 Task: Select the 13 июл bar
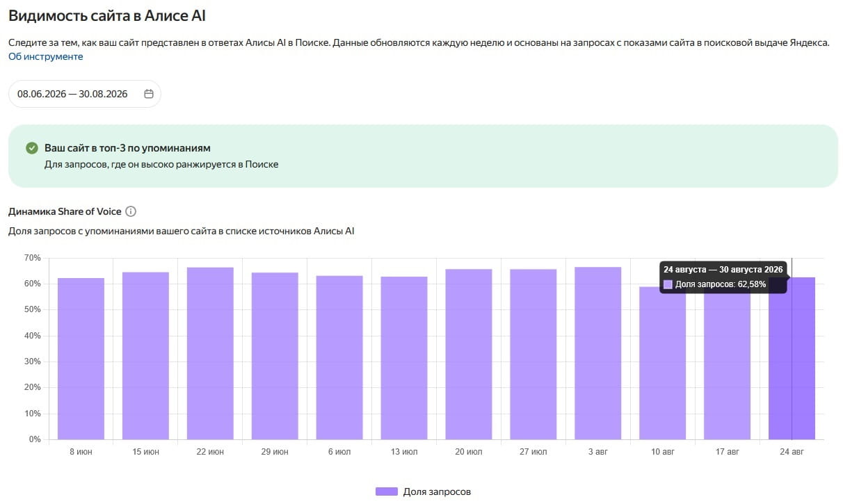click(x=404, y=358)
